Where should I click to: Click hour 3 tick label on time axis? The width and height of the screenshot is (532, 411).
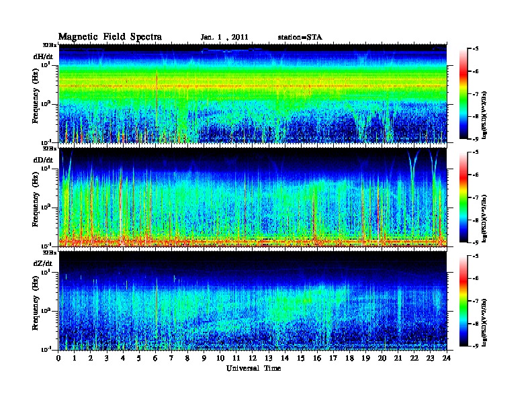(x=107, y=358)
